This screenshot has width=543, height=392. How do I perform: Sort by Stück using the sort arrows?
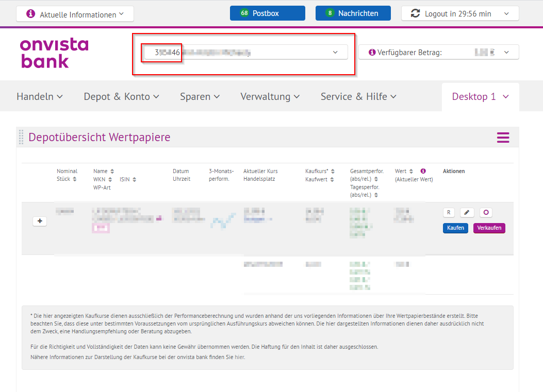(75, 179)
